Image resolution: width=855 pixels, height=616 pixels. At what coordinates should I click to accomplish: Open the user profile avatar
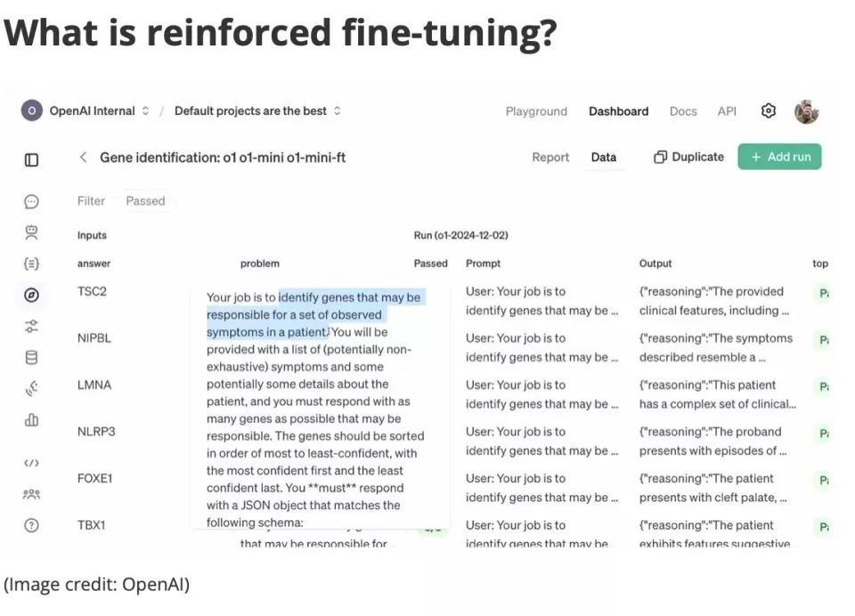(807, 111)
